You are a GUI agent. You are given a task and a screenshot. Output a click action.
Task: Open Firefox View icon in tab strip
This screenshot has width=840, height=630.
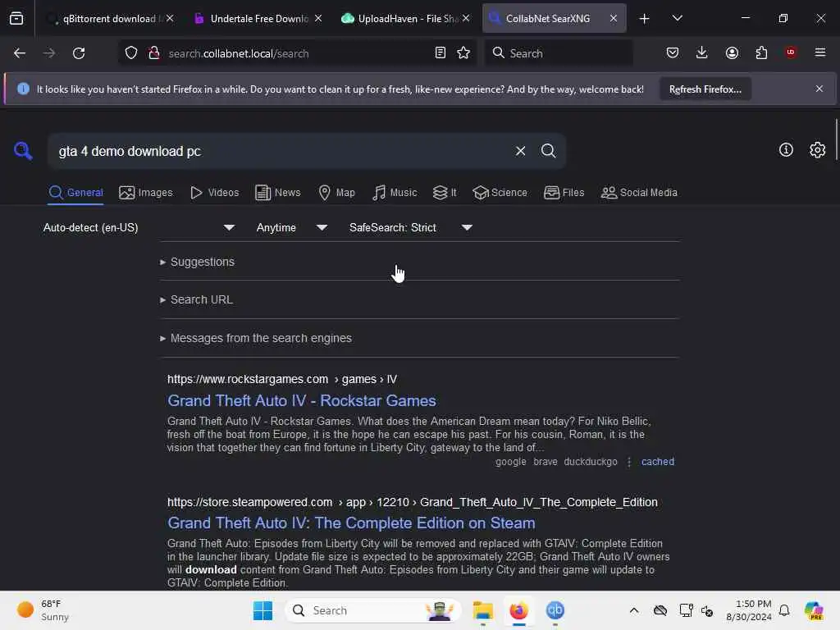tap(16, 19)
